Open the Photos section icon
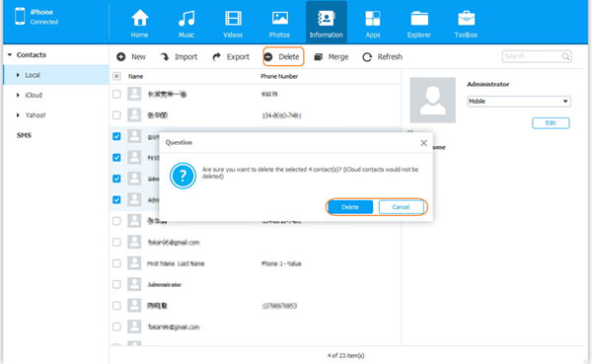The width and height of the screenshot is (592, 364). pos(280,18)
